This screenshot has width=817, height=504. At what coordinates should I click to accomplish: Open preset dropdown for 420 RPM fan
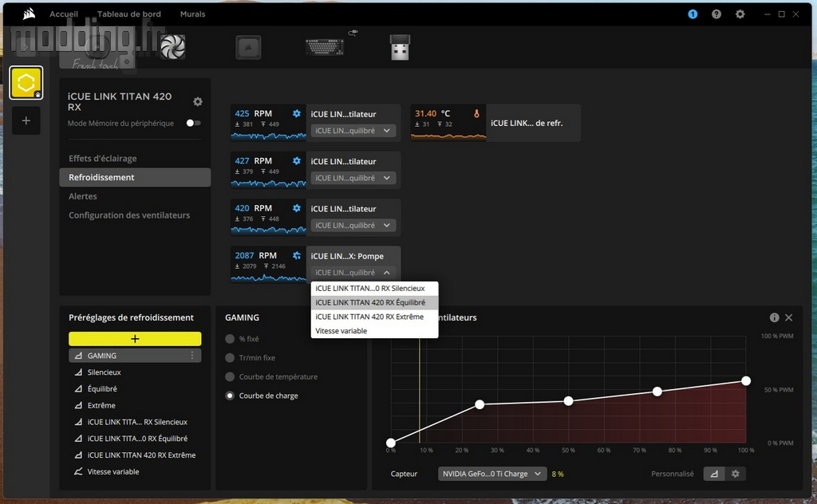click(x=353, y=226)
